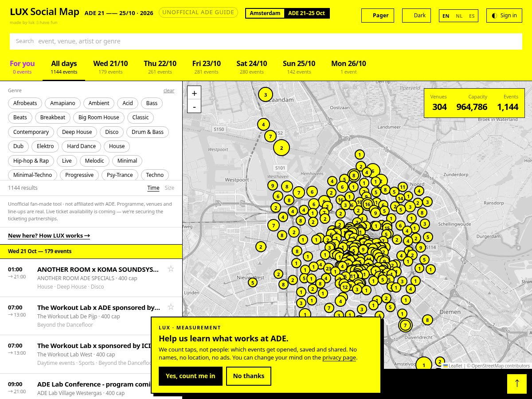Filter by Hard Dance genre
Image resolution: width=532 pixels, height=399 pixels.
(82, 146)
